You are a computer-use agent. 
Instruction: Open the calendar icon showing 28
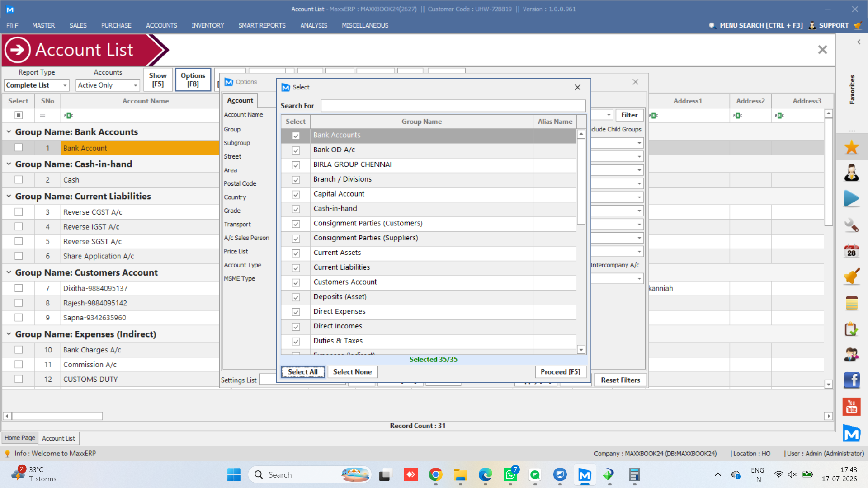click(x=851, y=251)
